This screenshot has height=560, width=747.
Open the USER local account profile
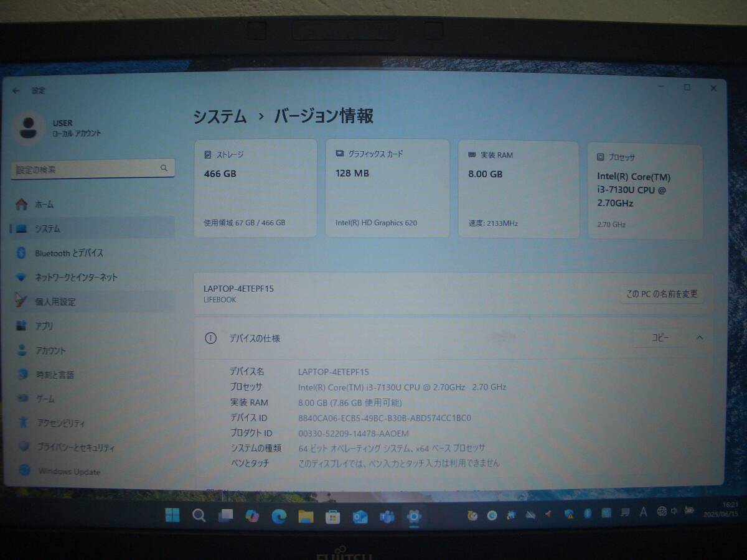[59, 128]
